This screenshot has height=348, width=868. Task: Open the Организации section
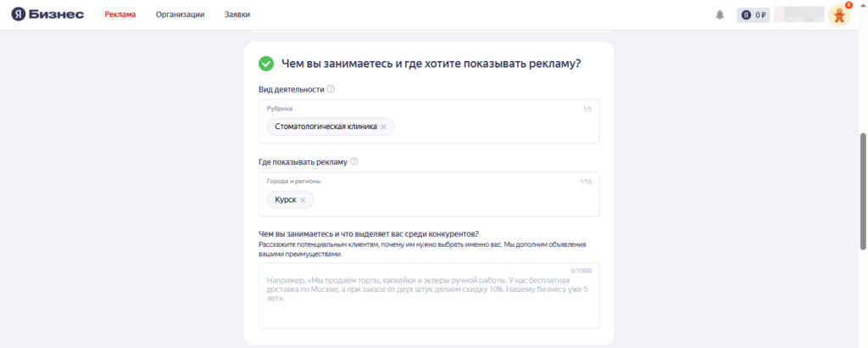click(x=180, y=14)
